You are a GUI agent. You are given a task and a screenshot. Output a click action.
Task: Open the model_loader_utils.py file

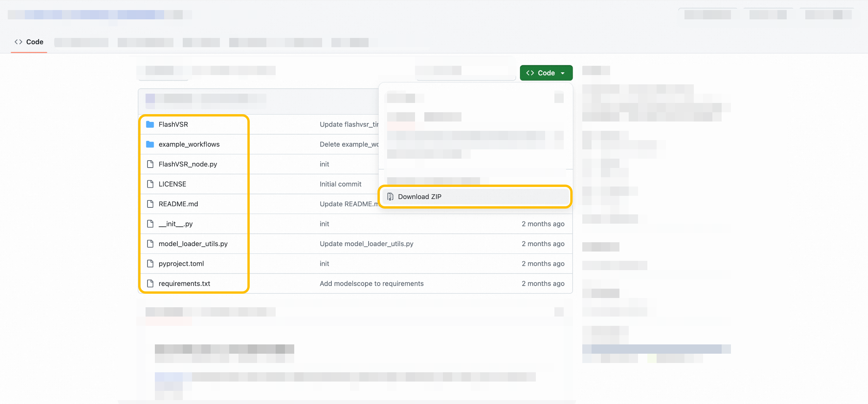tap(193, 244)
